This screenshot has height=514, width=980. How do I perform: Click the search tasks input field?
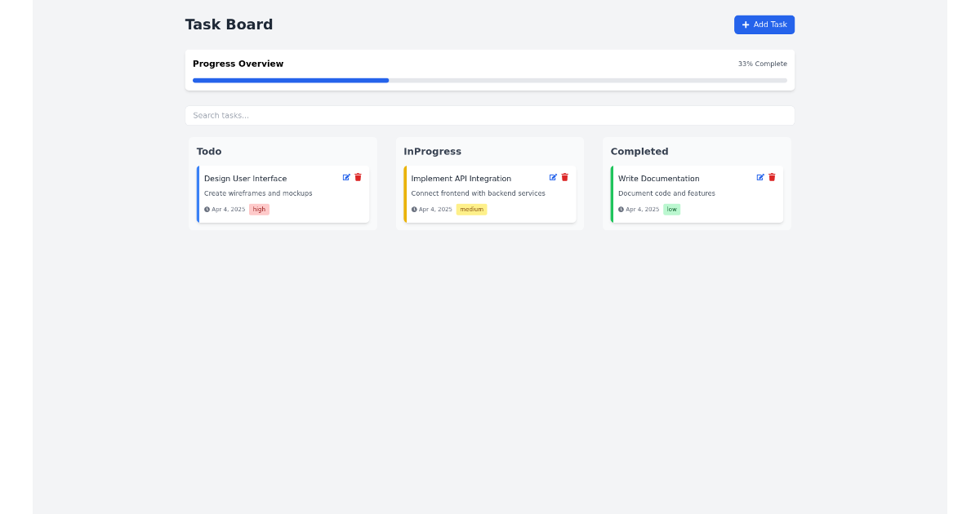(490, 115)
